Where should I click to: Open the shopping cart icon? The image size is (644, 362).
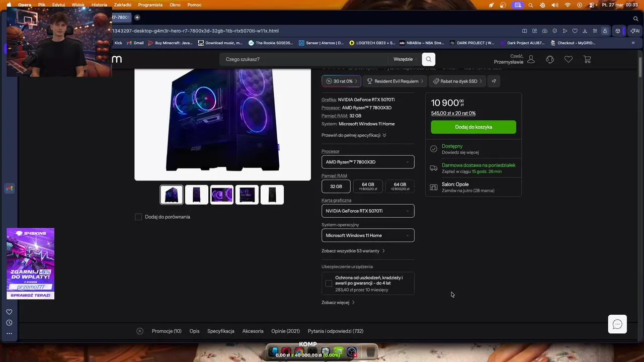coord(587,59)
